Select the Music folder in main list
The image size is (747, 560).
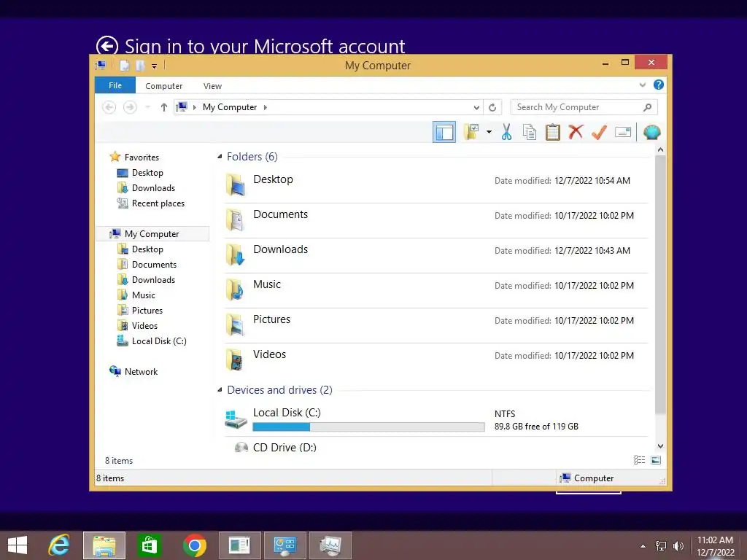(436, 290)
